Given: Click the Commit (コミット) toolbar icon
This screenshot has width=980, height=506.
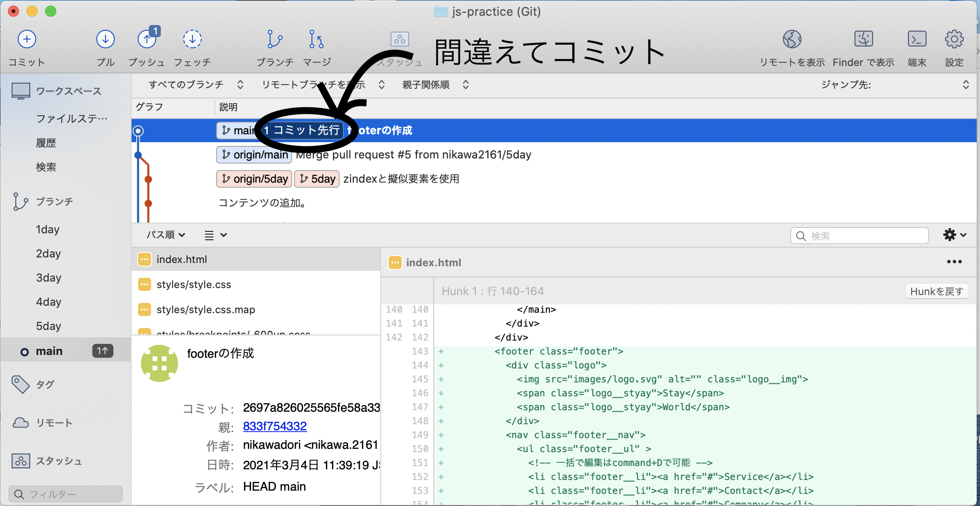Looking at the screenshot, I should 27,39.
